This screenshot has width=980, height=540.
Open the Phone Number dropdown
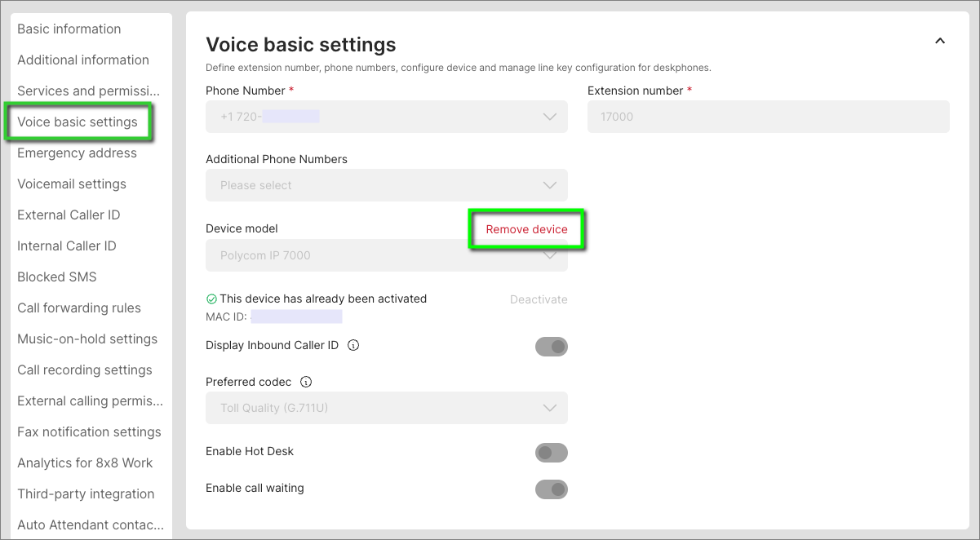click(387, 117)
